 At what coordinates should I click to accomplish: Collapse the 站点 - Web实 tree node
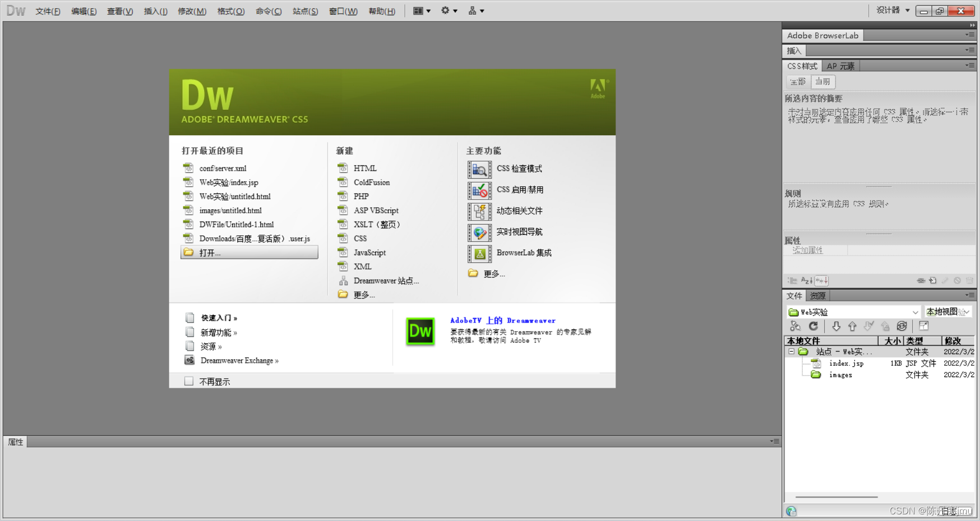791,352
